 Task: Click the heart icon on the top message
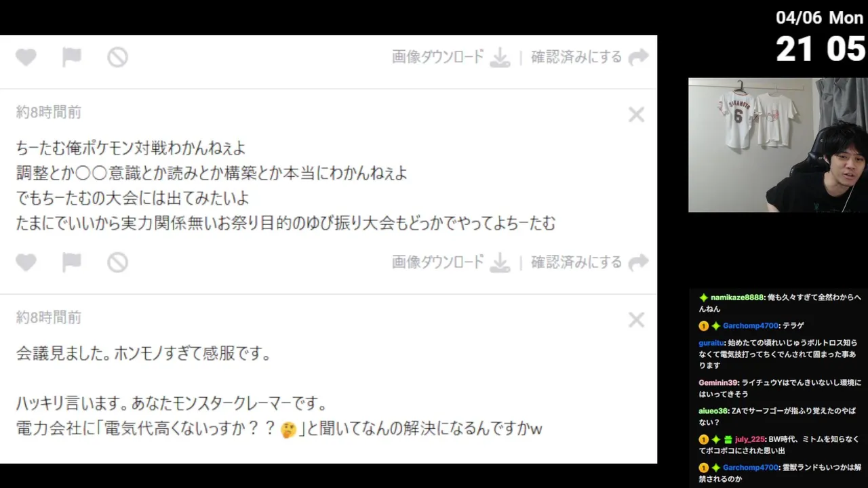pyautogui.click(x=26, y=58)
